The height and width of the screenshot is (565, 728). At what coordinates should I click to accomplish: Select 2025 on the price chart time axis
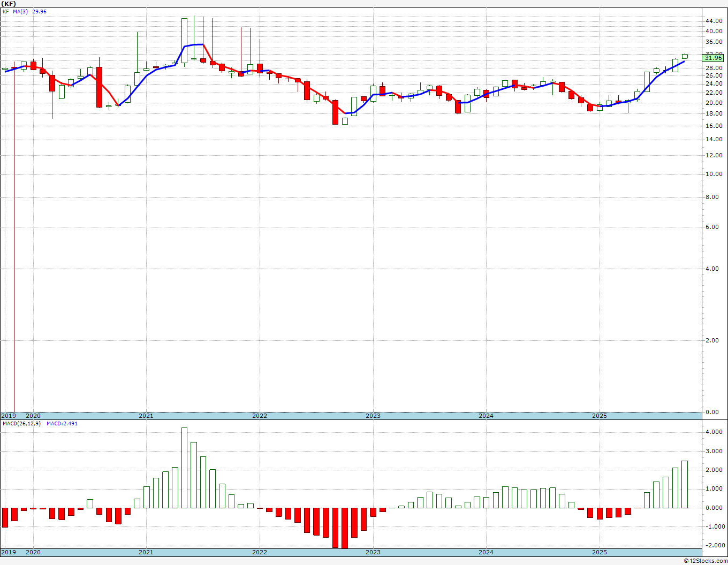click(x=600, y=416)
